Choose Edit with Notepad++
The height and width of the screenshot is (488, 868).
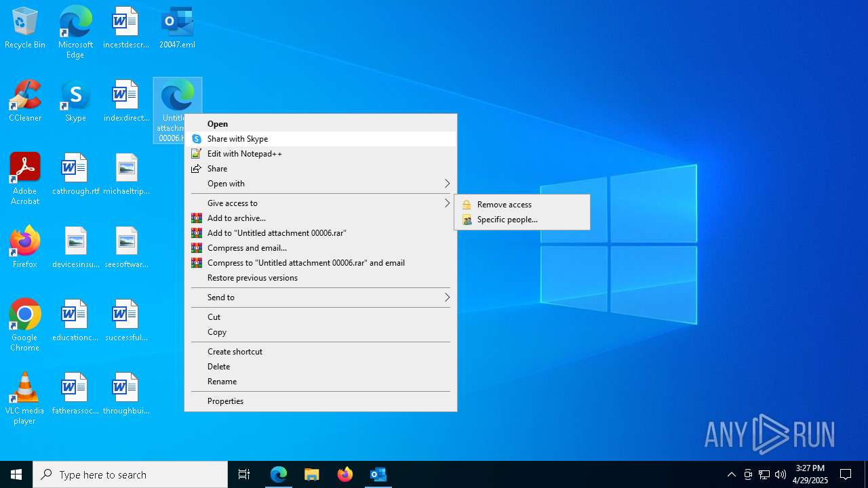(x=321, y=154)
